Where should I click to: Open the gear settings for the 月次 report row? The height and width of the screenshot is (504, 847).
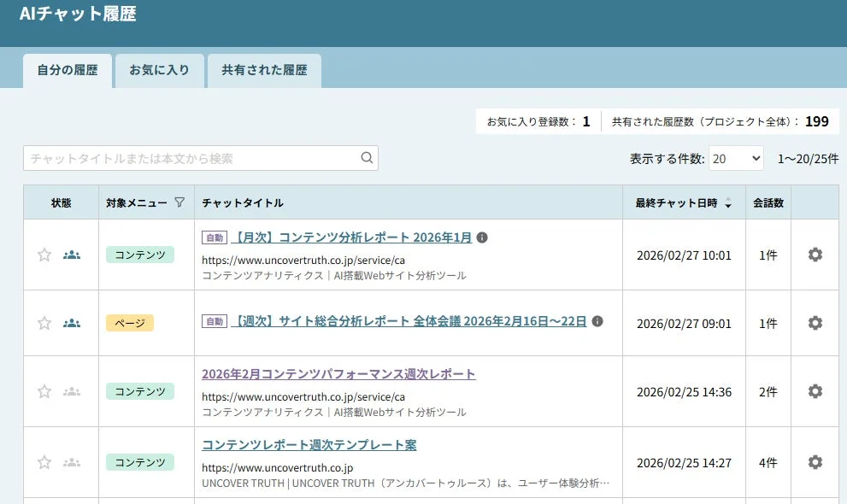tap(815, 254)
